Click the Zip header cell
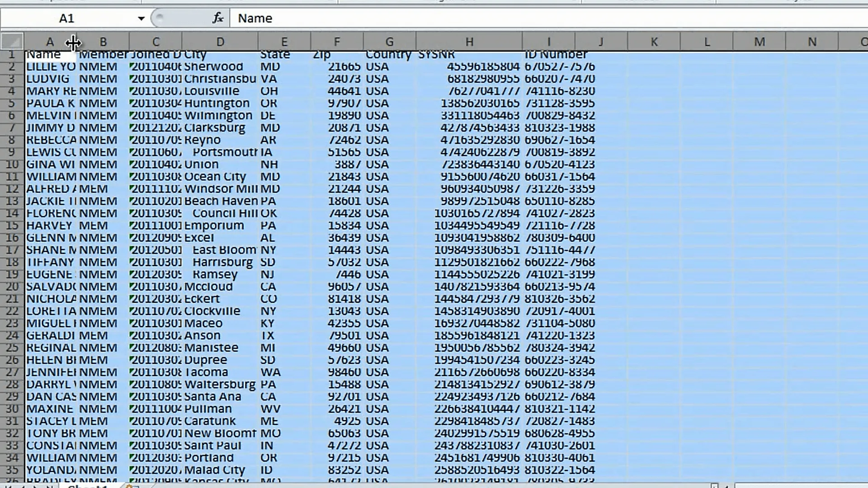The height and width of the screenshot is (488, 868). [x=337, y=55]
